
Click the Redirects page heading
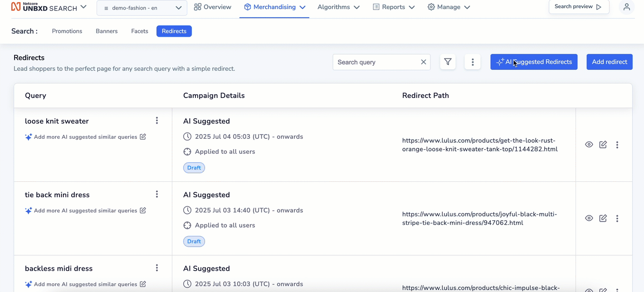click(x=29, y=58)
